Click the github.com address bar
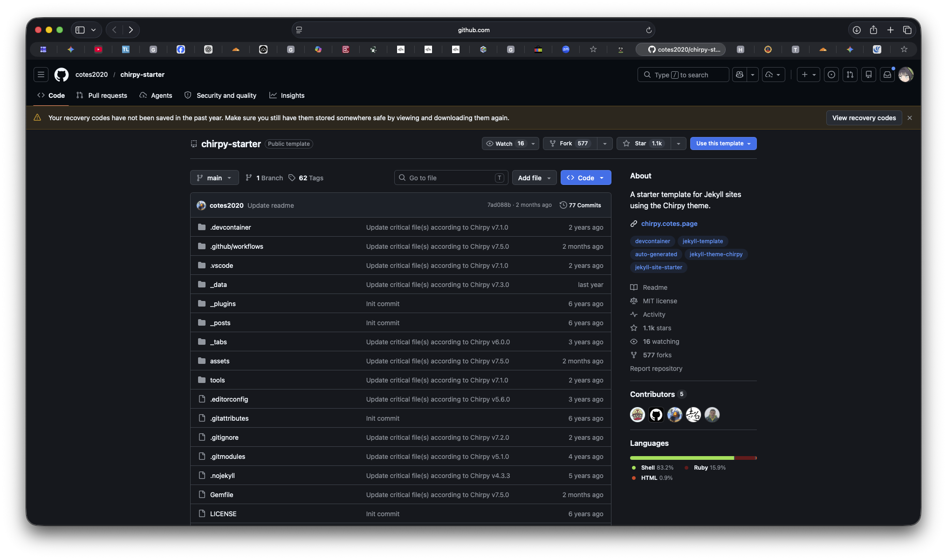 tap(473, 30)
